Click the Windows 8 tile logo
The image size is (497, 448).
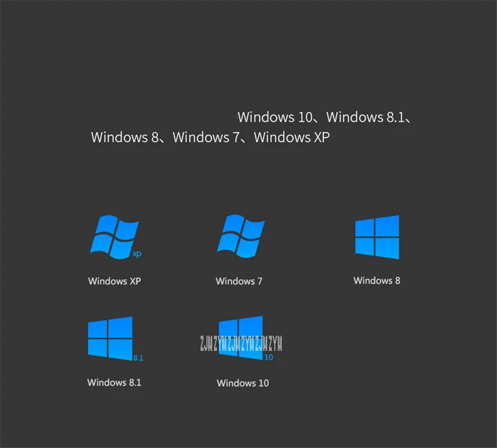tap(377, 237)
